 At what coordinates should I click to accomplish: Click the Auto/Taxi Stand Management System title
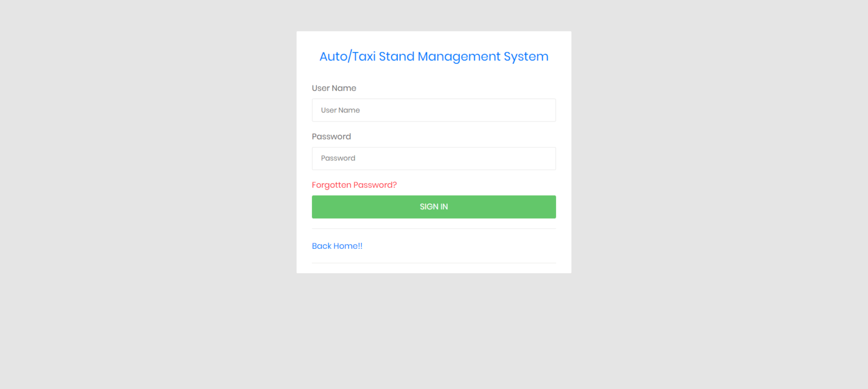click(x=434, y=56)
